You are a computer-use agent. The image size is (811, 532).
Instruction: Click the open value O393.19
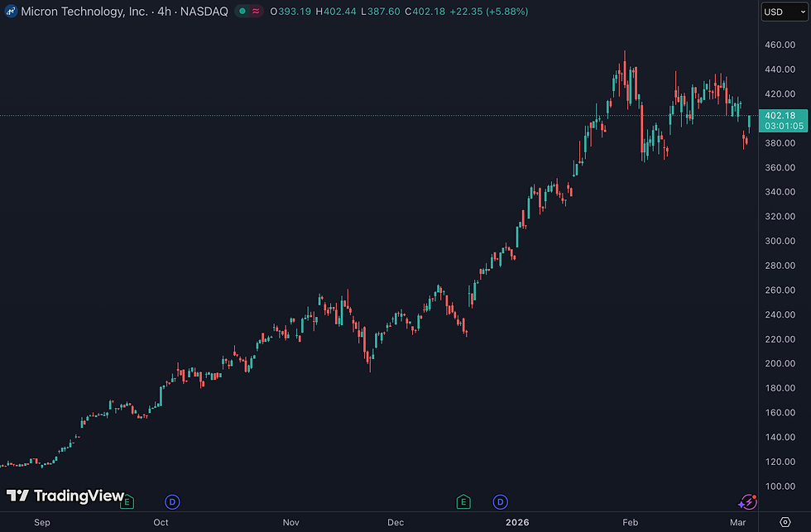click(x=290, y=12)
